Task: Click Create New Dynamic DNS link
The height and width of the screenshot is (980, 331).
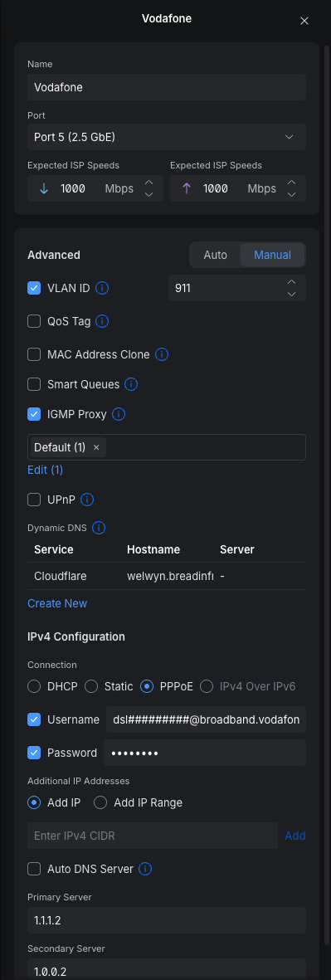Action: click(57, 603)
